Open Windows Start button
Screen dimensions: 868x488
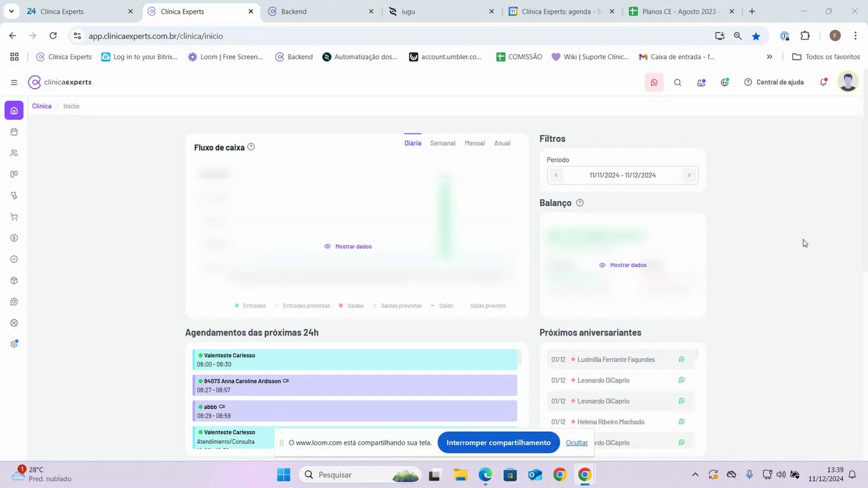click(283, 474)
